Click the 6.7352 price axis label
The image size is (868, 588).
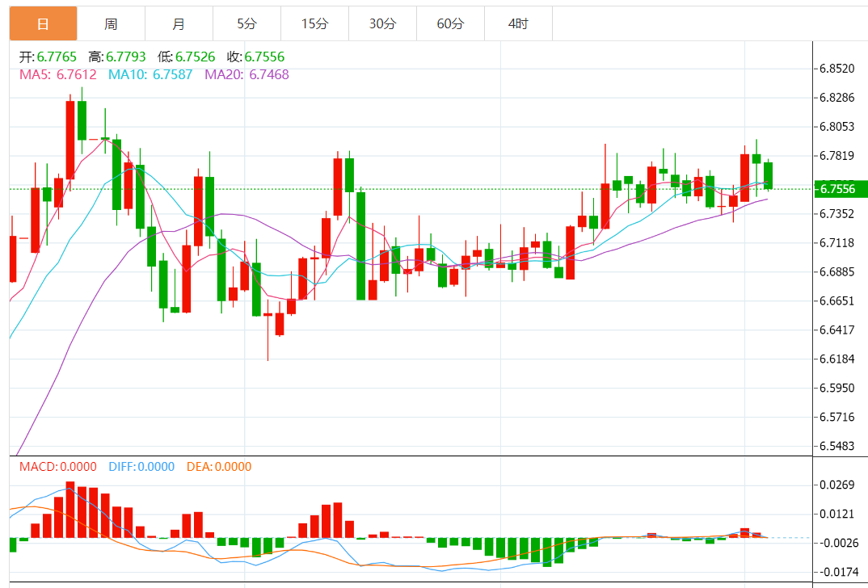tap(837, 213)
